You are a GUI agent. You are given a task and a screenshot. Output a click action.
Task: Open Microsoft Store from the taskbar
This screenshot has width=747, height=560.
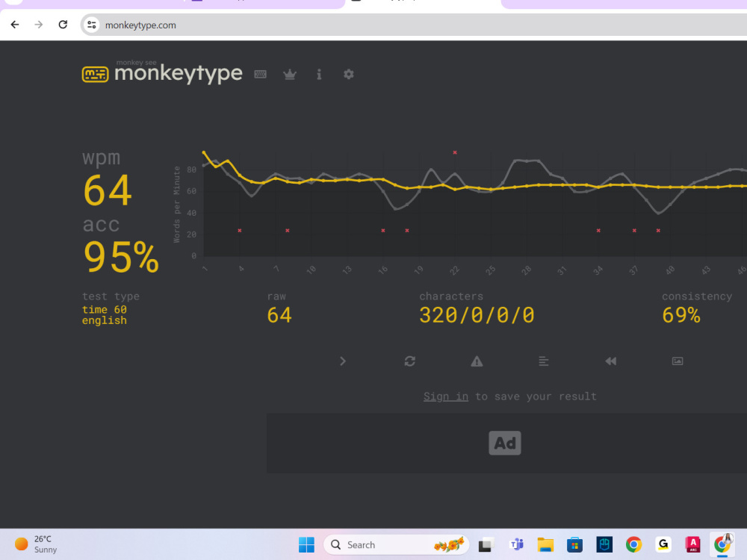click(574, 544)
